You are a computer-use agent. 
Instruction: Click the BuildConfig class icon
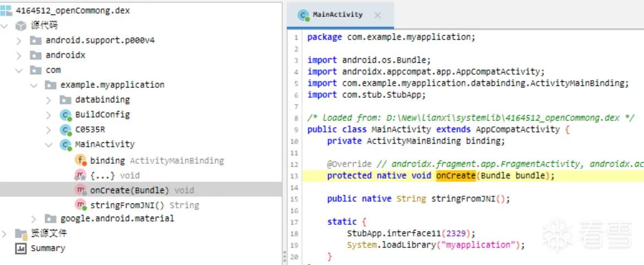pyautogui.click(x=66, y=115)
